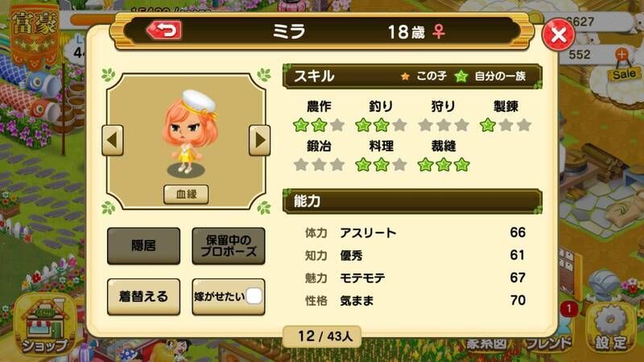Tap the red back arrow button

coord(164,31)
